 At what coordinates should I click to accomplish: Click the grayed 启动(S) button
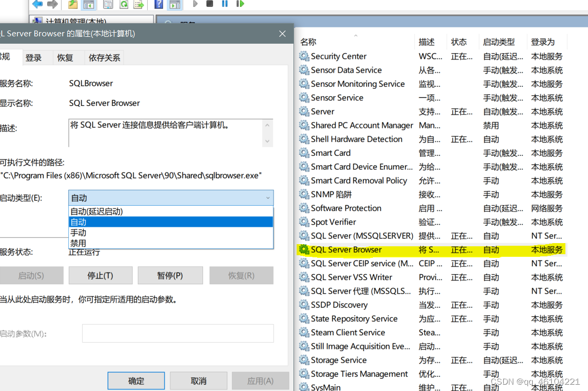[x=32, y=275]
